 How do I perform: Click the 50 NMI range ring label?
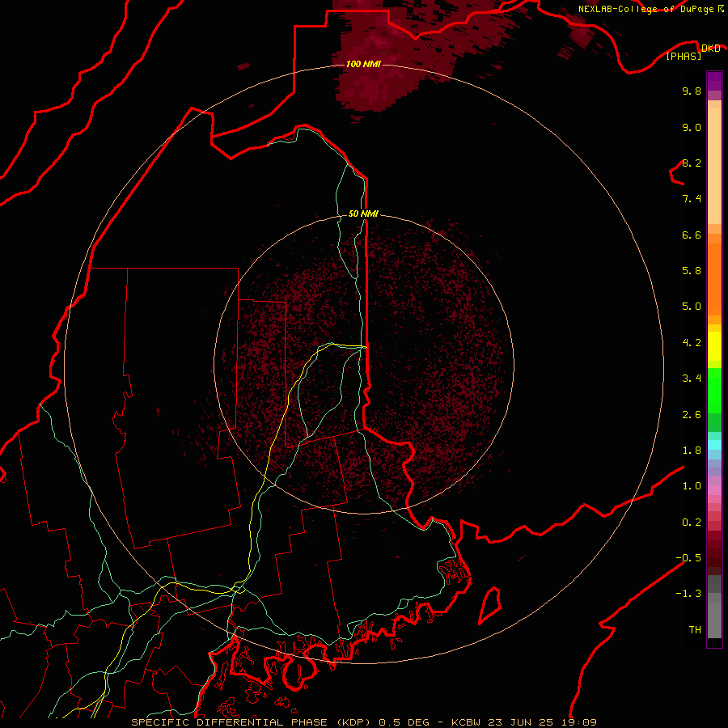363,214
